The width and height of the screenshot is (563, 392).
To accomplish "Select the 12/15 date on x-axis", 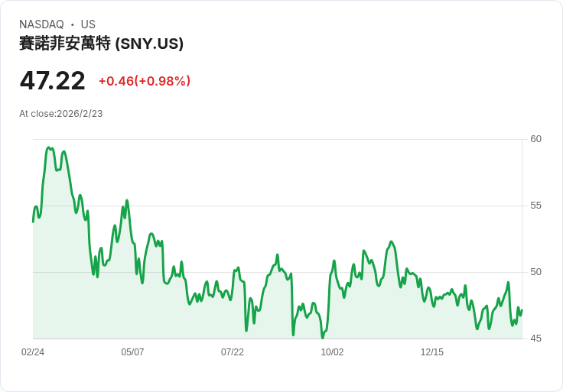I will pyautogui.click(x=432, y=352).
